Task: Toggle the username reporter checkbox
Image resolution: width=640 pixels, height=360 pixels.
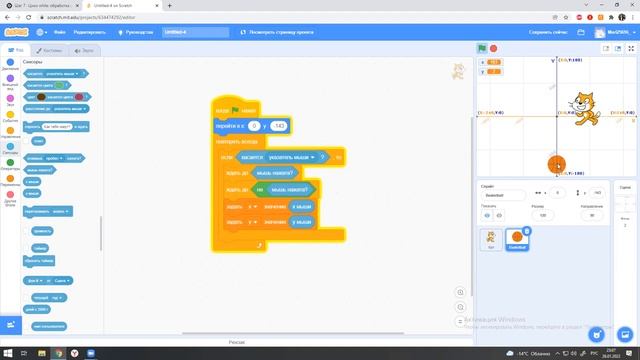Action: (x=26, y=326)
